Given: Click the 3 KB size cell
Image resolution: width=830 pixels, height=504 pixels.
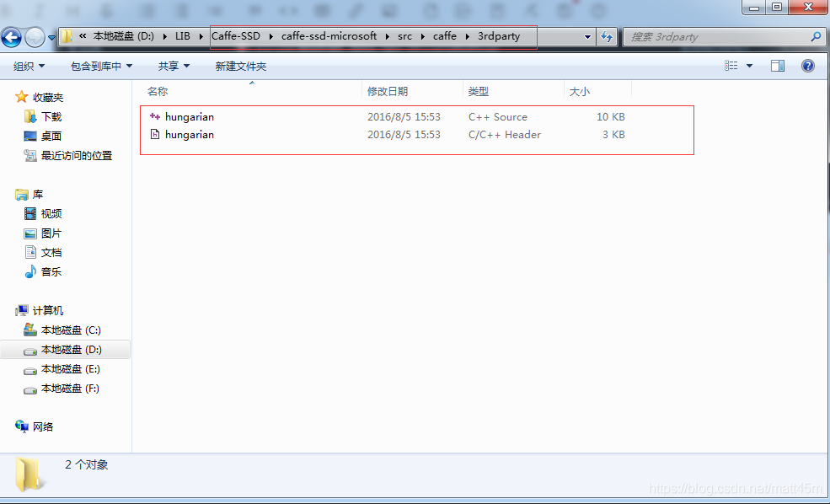Looking at the screenshot, I should point(614,135).
